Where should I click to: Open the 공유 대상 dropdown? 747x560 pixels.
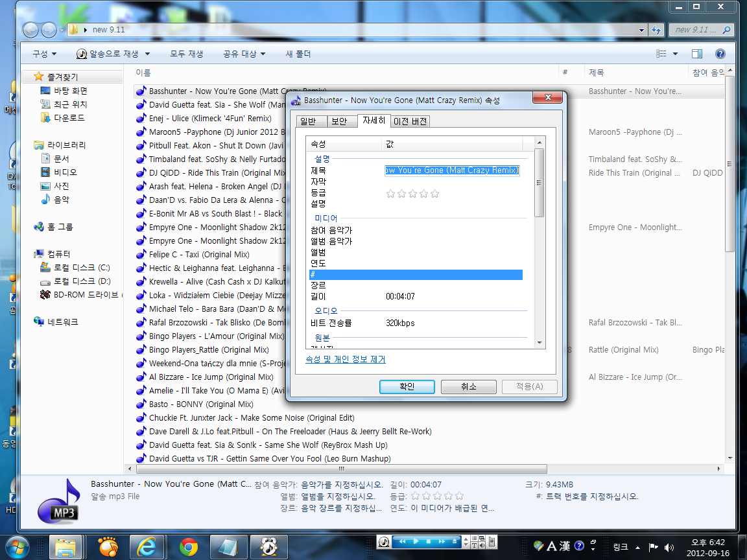244,54
